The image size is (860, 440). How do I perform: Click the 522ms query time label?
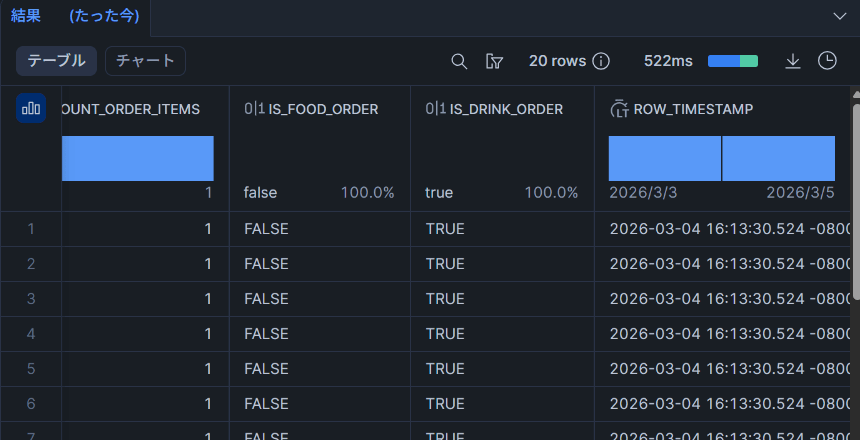[668, 61]
